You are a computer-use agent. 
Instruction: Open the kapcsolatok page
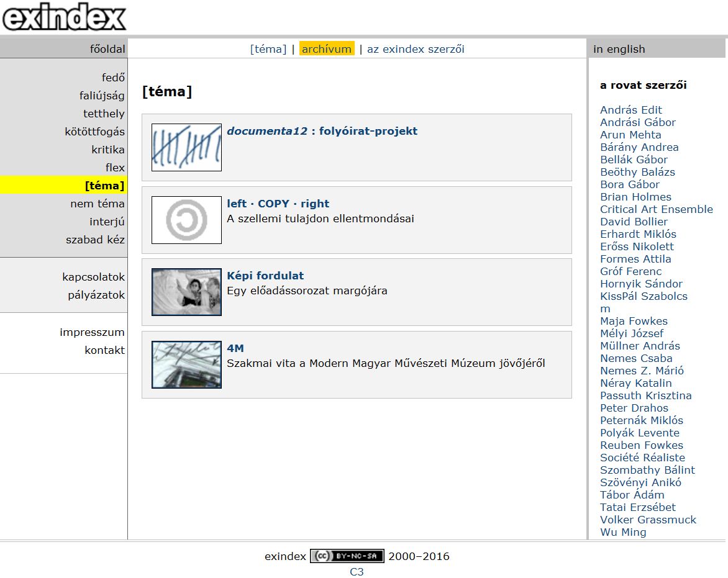click(x=93, y=276)
